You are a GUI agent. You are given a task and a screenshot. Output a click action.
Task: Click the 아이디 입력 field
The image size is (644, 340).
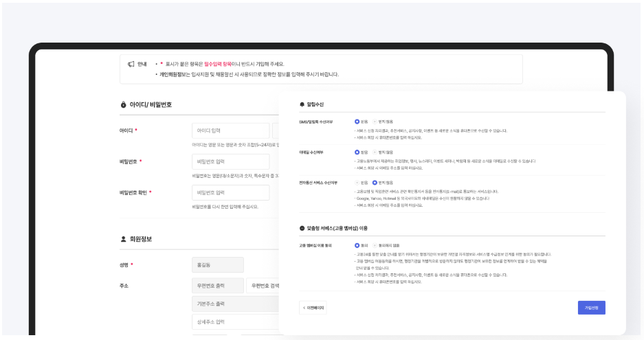tap(230, 131)
